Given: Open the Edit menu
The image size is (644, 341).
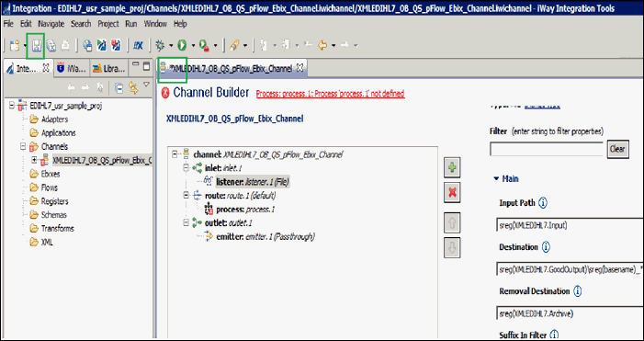Looking at the screenshot, I should pyautogui.click(x=26, y=24).
